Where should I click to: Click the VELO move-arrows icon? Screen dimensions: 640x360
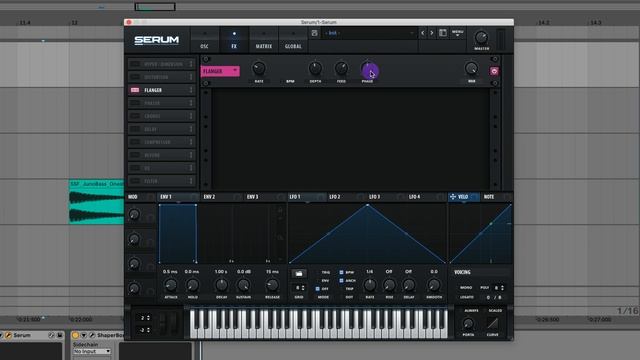pos(453,197)
